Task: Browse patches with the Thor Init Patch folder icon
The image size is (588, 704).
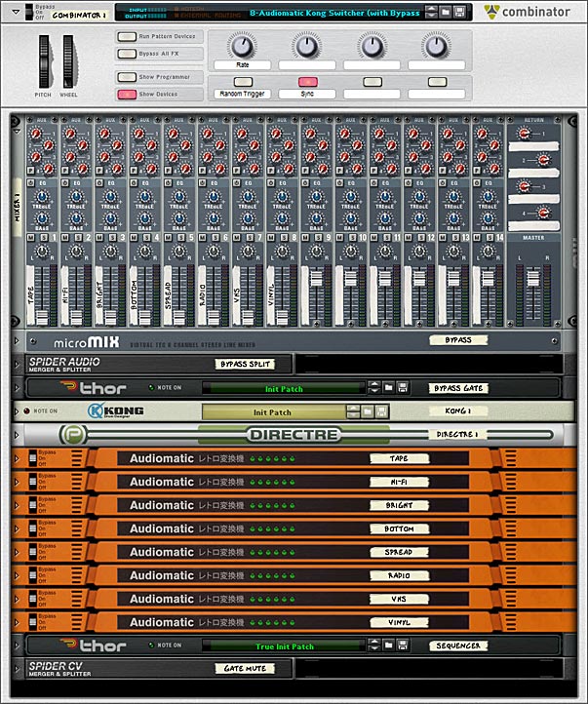Action: point(389,387)
